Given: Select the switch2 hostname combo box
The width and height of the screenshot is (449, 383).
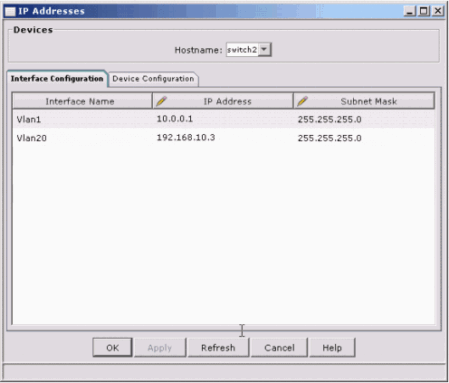Looking at the screenshot, I should (x=249, y=50).
